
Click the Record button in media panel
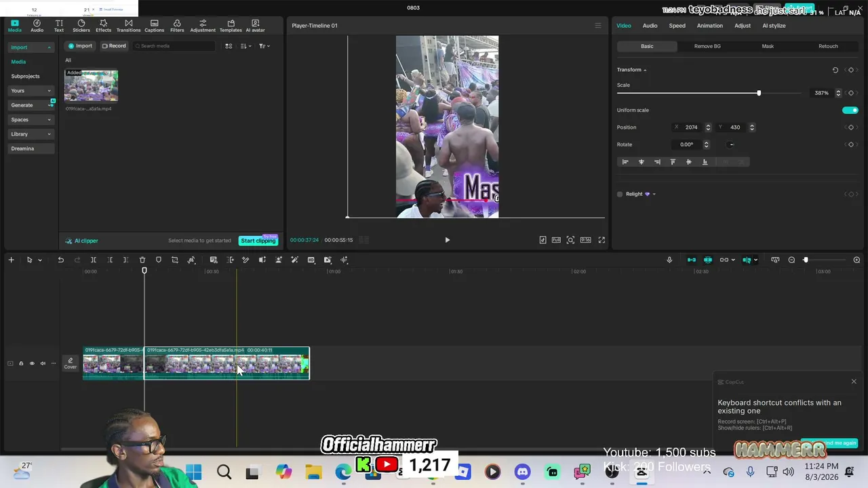tap(114, 46)
